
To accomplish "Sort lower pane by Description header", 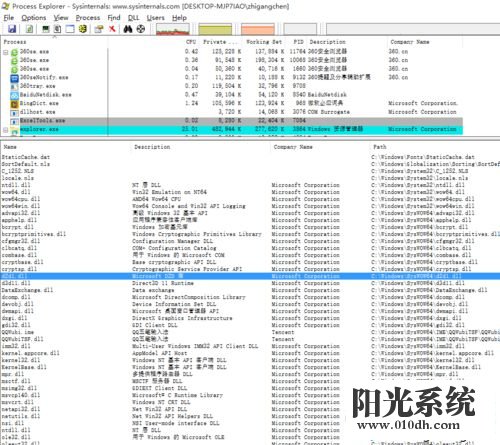I will (x=152, y=147).
